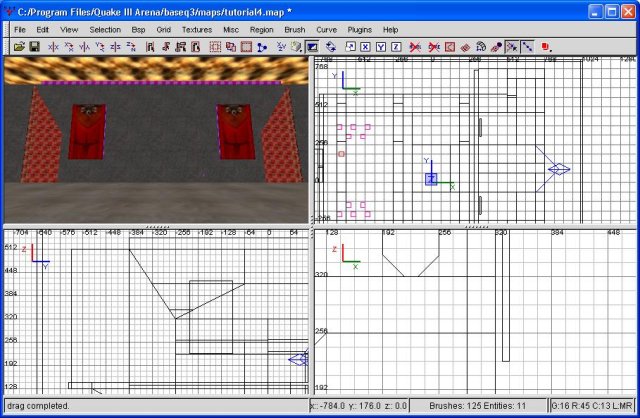Screen dimensions: 640x418
Task: Activate the Clipper tool icon
Action: [x=262, y=47]
